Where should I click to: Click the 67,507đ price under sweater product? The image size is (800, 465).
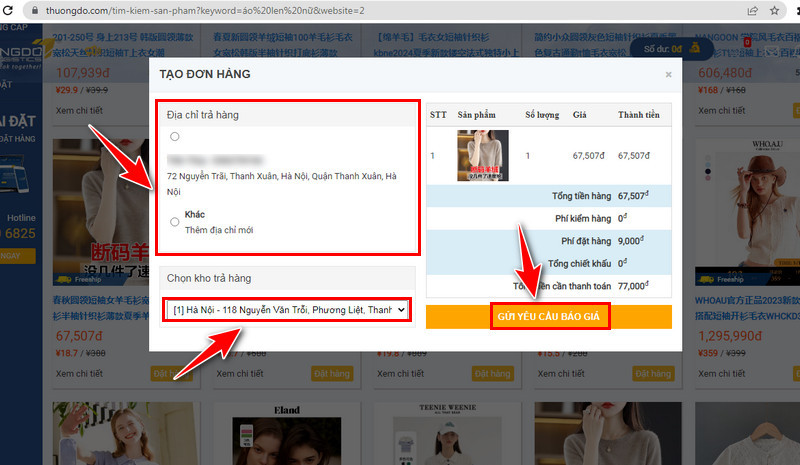coord(79,336)
